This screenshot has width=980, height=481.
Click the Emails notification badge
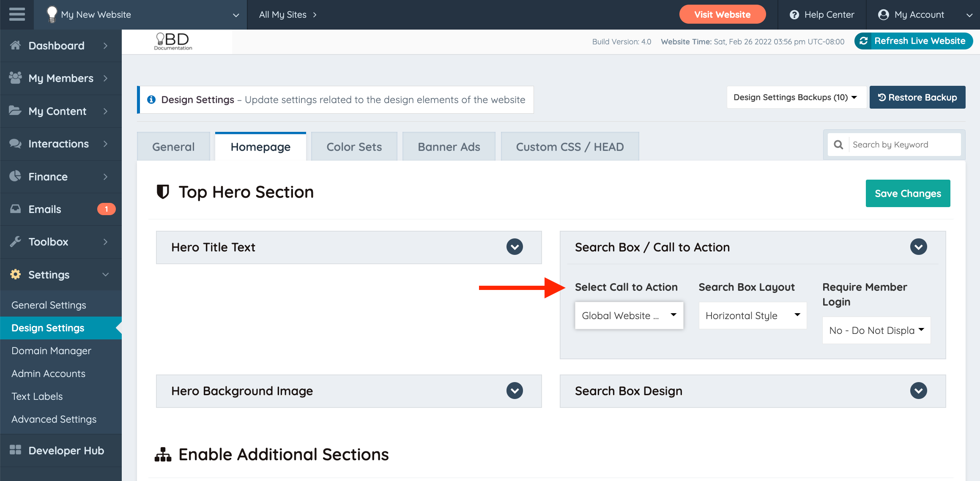pyautogui.click(x=106, y=209)
